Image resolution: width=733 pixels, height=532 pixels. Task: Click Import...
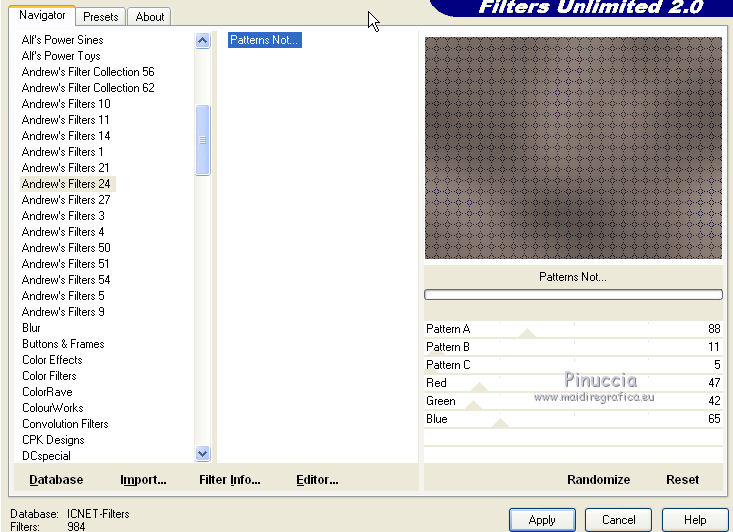(143, 480)
